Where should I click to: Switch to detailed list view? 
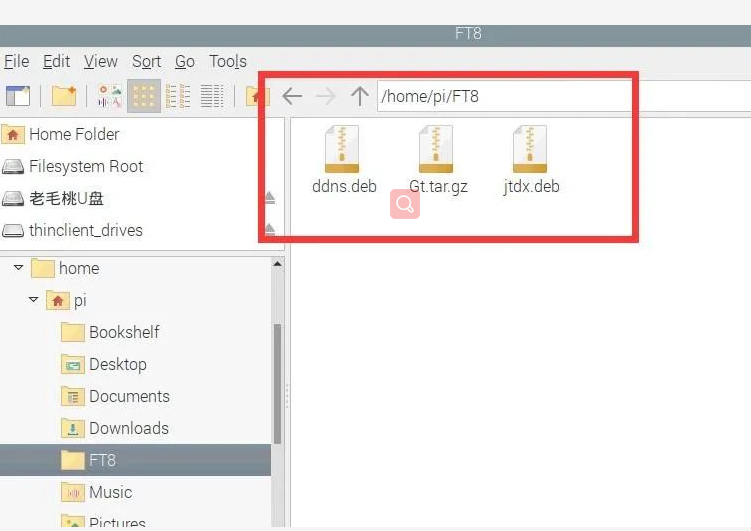click(212, 96)
